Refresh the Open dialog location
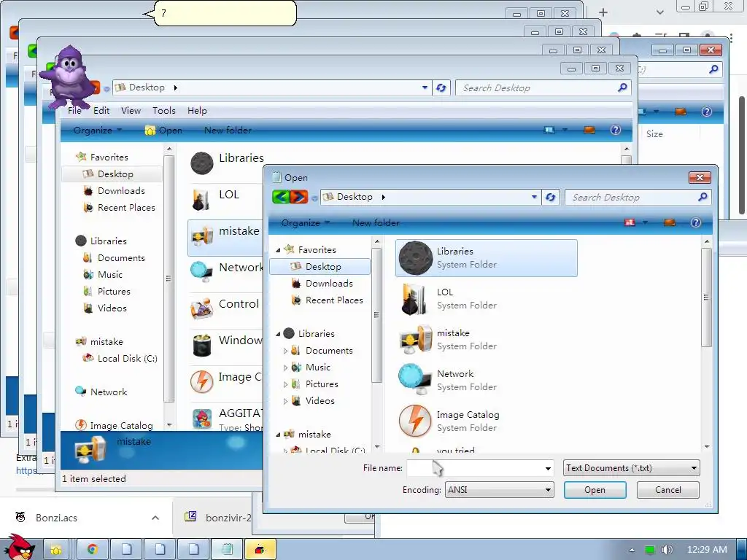 point(550,197)
